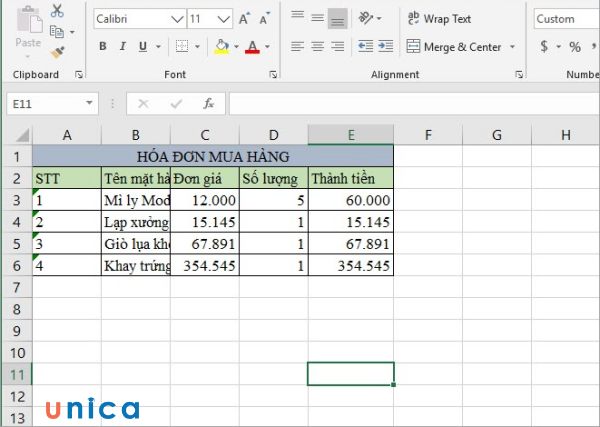
Task: Select column G header
Action: 497,135
